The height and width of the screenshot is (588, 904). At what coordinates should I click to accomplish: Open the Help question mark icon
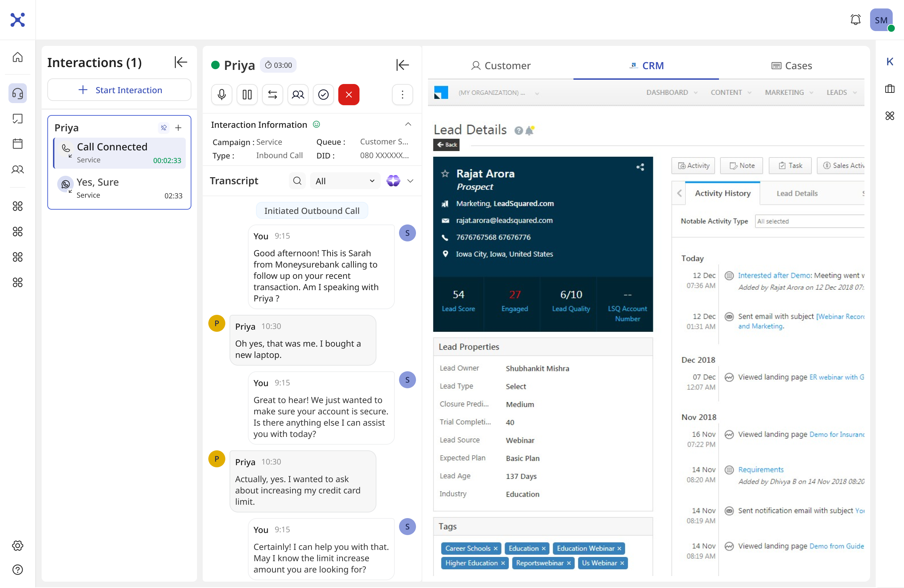pyautogui.click(x=17, y=570)
